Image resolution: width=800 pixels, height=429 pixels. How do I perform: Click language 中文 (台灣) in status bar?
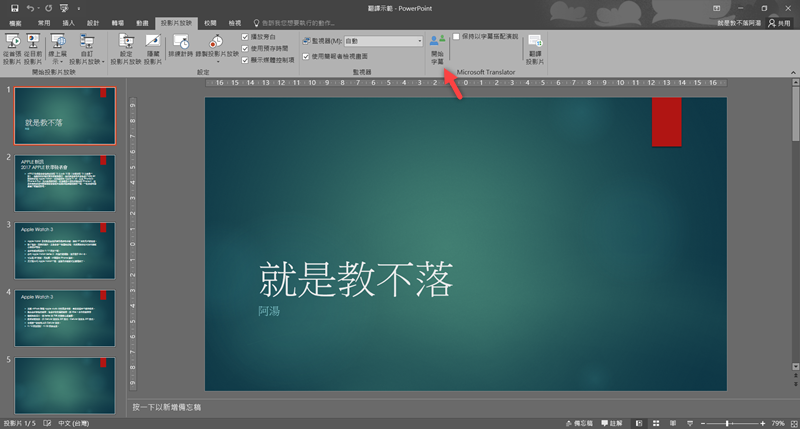pyautogui.click(x=73, y=423)
